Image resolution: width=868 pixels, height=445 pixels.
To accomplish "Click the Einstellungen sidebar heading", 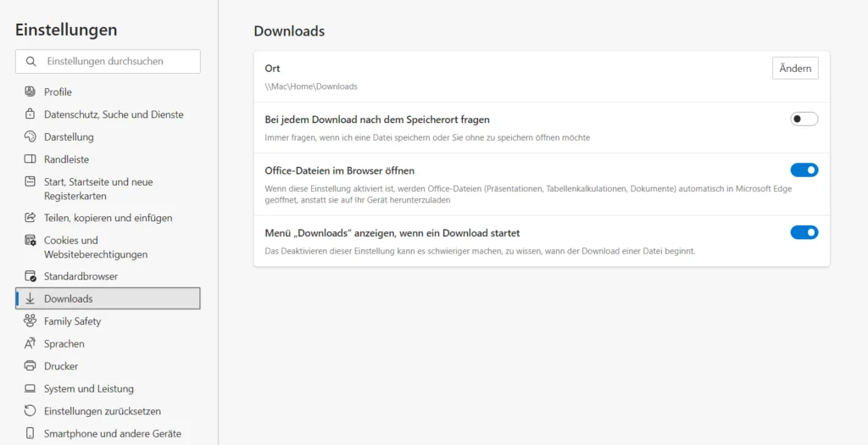I will coord(66,30).
